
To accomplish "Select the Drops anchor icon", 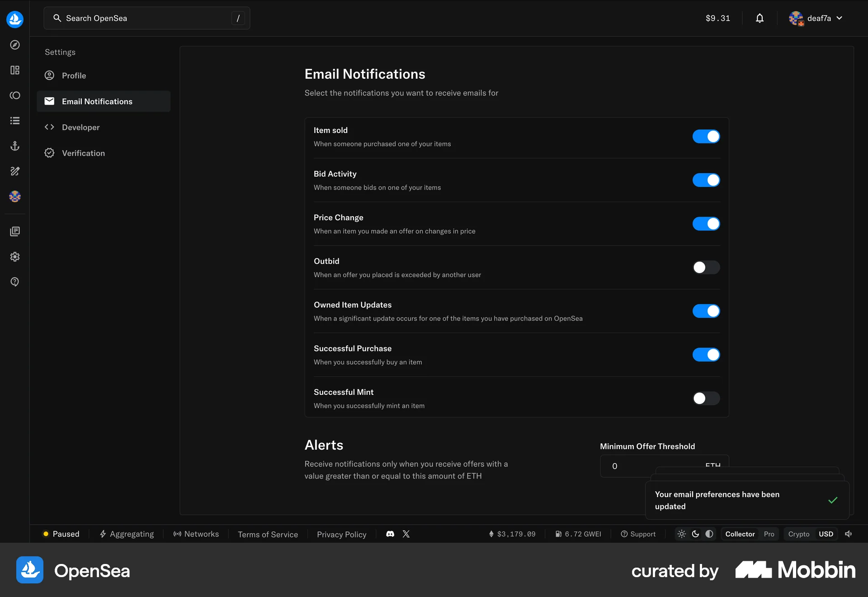I will click(x=14, y=146).
